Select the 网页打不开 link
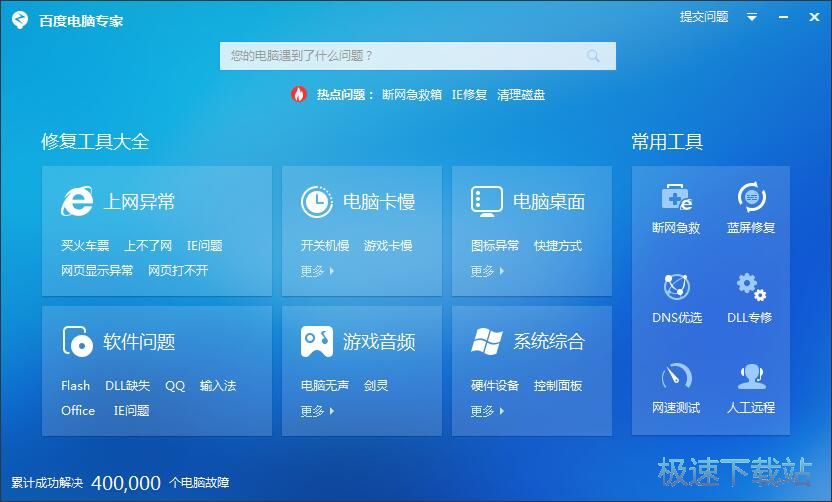This screenshot has width=832, height=502. [x=178, y=271]
